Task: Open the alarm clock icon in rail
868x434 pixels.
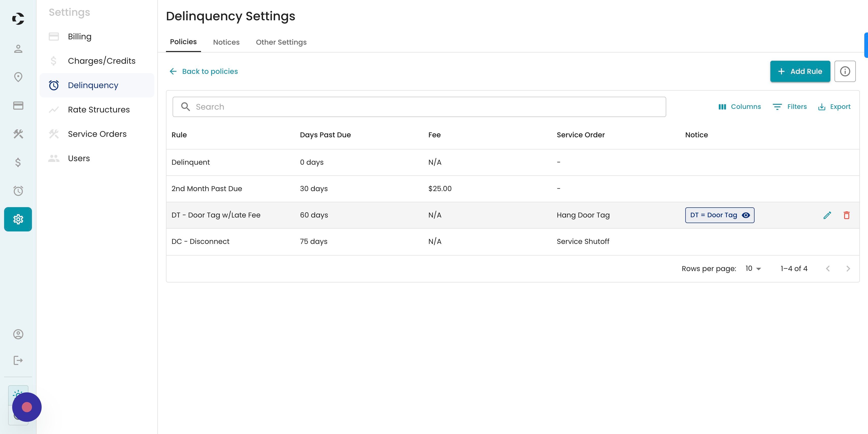Action: tap(18, 191)
